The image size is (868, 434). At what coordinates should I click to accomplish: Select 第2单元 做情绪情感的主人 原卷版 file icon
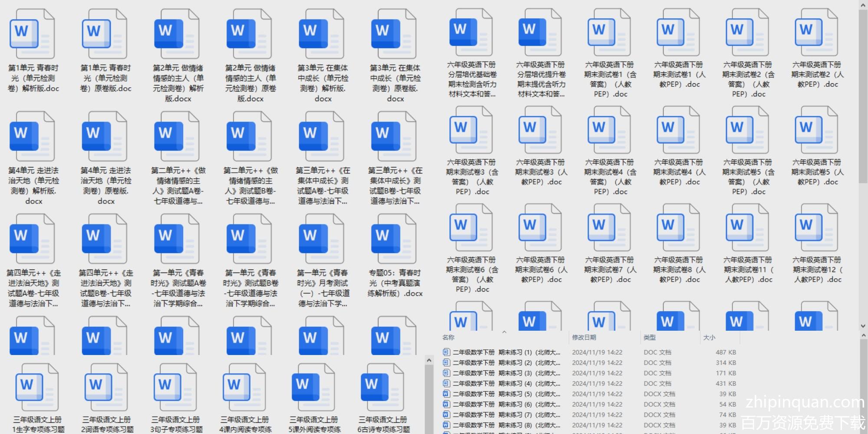[249, 34]
